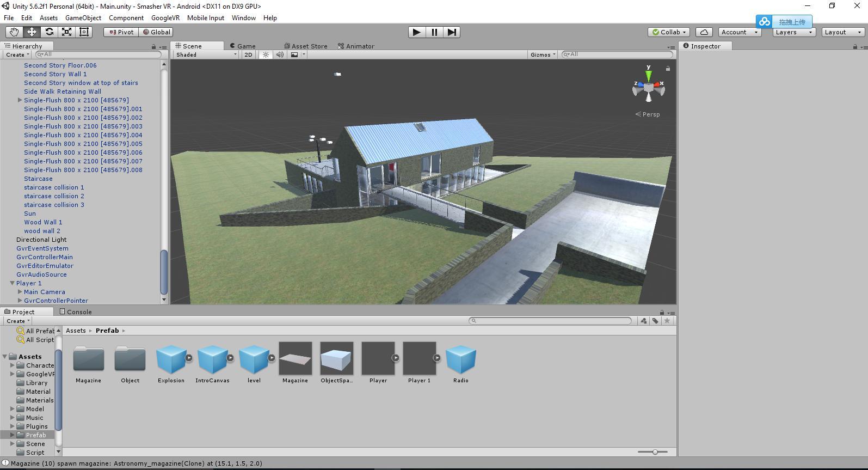Select the Rect transform tool

coord(84,32)
